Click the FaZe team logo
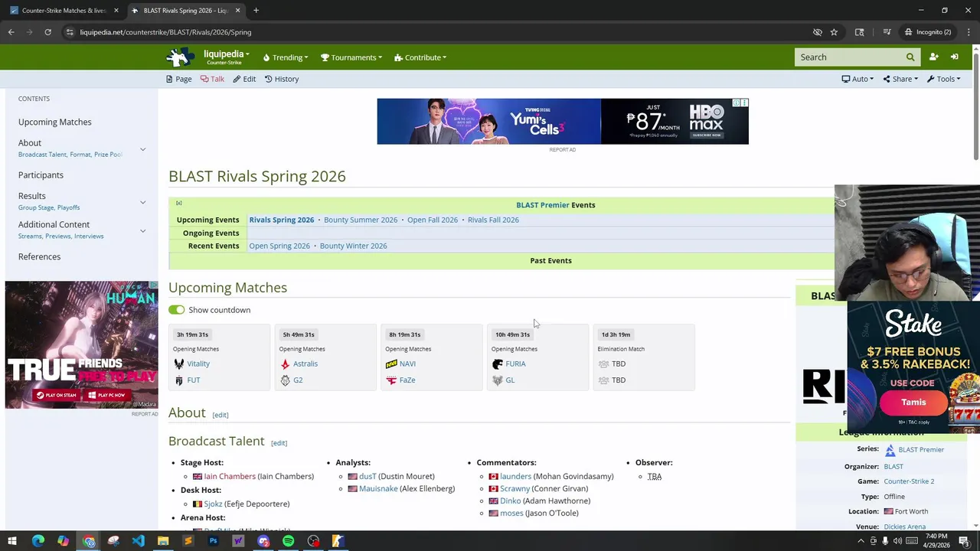Screen dimensions: 980x551 (391, 380)
